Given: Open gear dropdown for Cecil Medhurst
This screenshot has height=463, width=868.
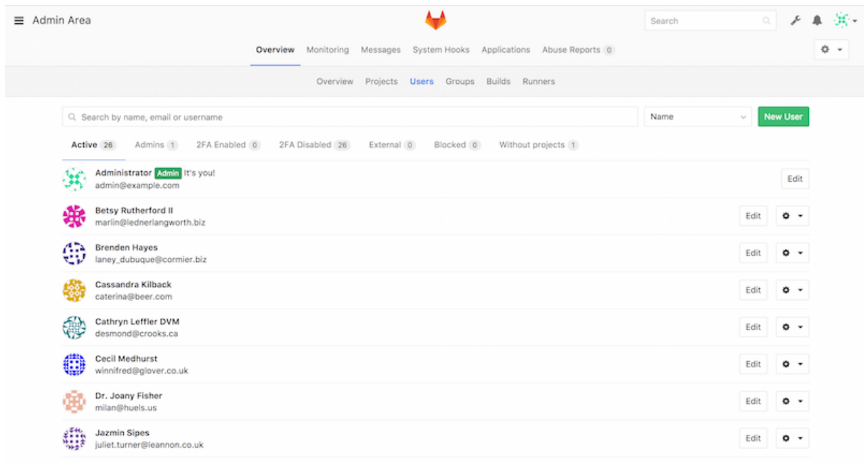Looking at the screenshot, I should (x=792, y=365).
